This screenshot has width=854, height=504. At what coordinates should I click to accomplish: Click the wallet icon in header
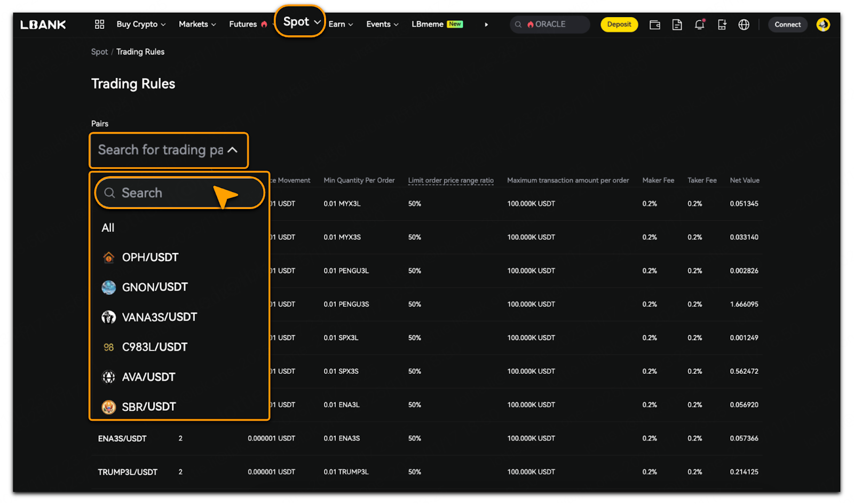click(654, 25)
